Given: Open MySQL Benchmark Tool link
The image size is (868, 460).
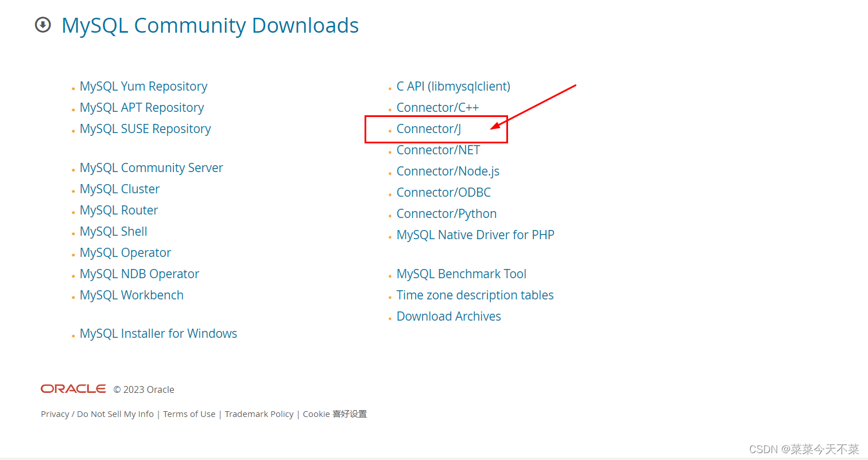Looking at the screenshot, I should point(462,274).
